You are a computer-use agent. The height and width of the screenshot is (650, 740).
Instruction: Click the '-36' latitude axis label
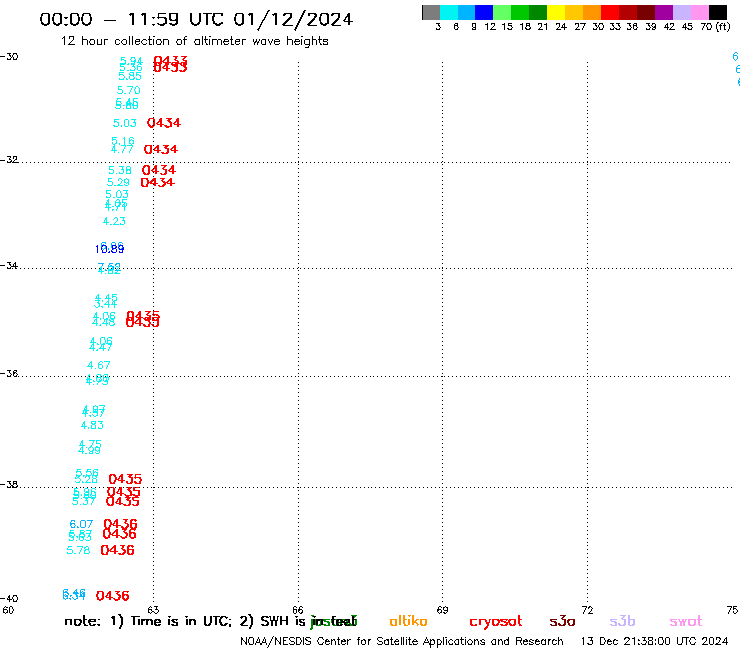point(9,374)
